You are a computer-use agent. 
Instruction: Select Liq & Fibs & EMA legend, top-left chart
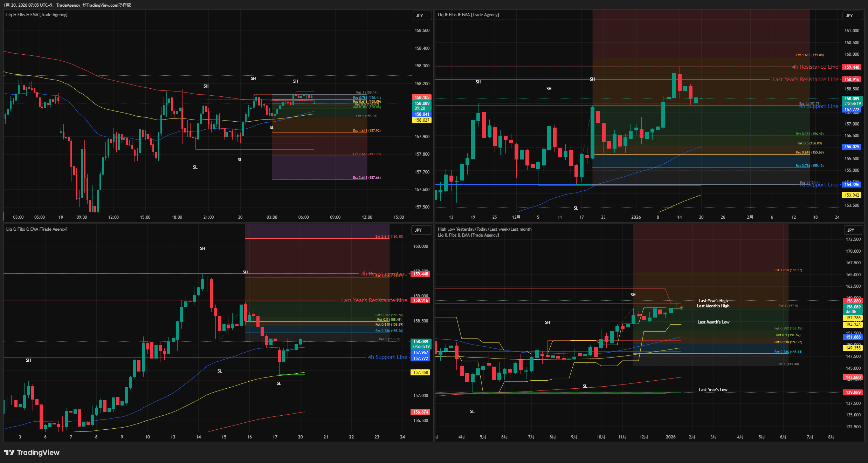[x=37, y=15]
